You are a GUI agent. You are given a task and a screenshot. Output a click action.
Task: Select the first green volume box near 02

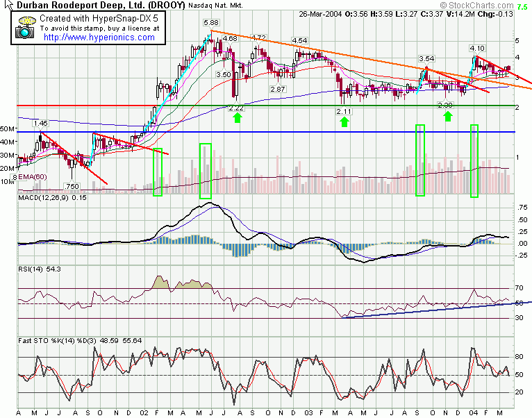click(158, 172)
